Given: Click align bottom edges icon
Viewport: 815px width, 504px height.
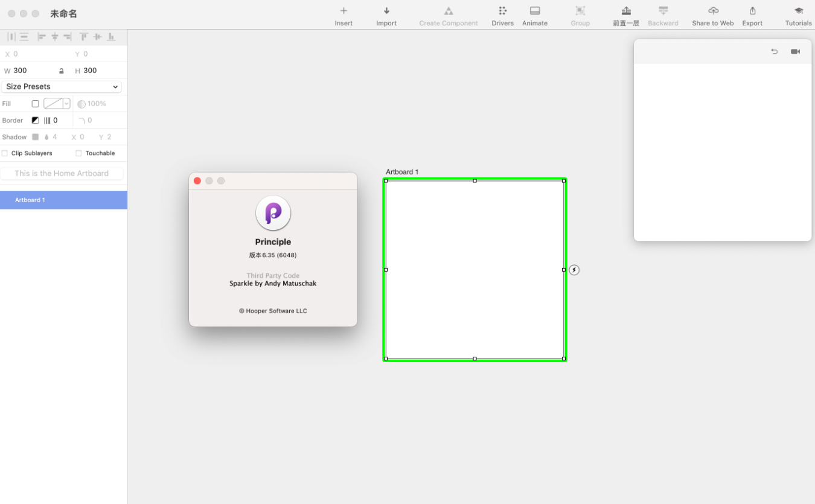Looking at the screenshot, I should pos(111,37).
